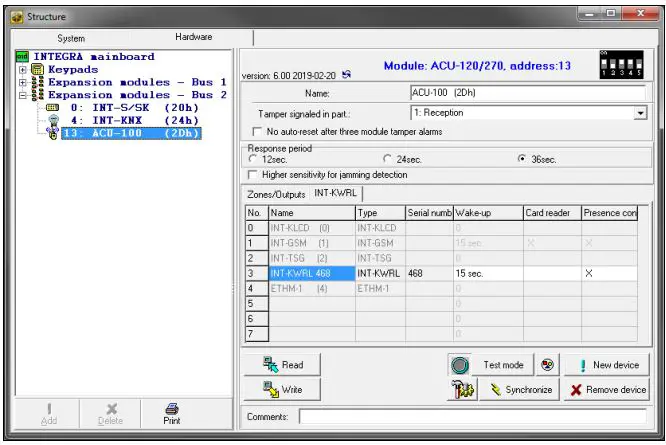This screenshot has height=445, width=666.
Task: Click the INTEGRA mainboard icon
Action: 22,56
